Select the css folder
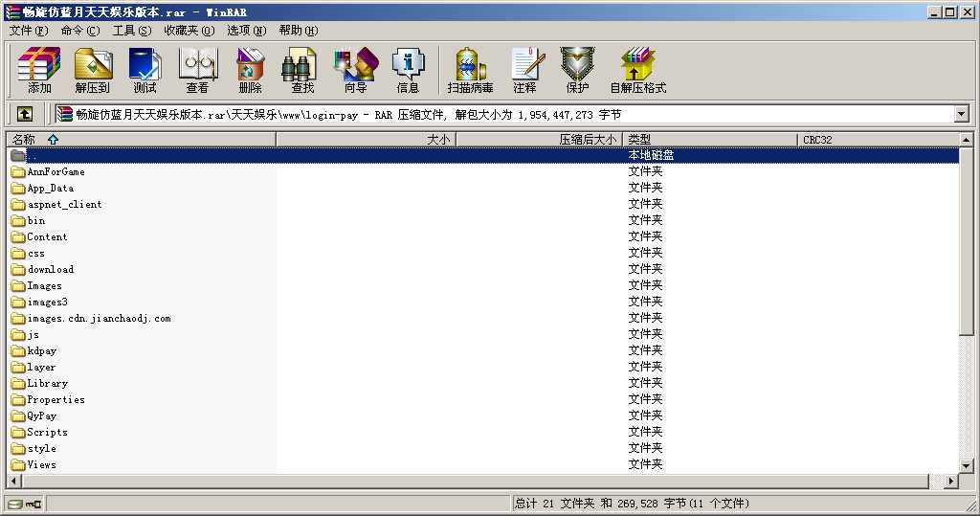This screenshot has width=980, height=516. [x=28, y=253]
